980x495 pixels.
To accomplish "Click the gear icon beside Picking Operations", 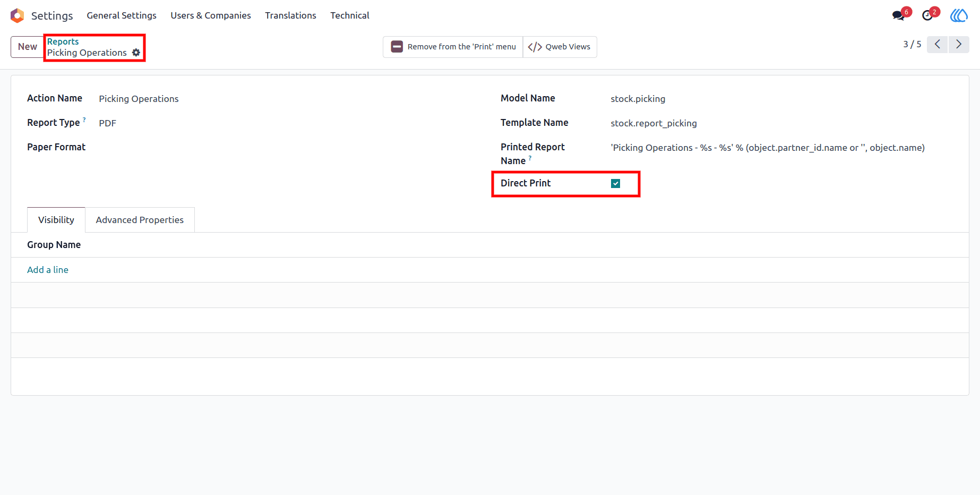I will point(136,53).
